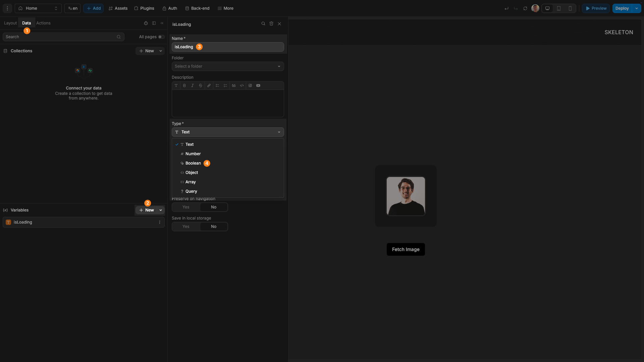This screenshot has height=362, width=644.
Task: Open the variable Type dropdown
Action: pyautogui.click(x=227, y=132)
